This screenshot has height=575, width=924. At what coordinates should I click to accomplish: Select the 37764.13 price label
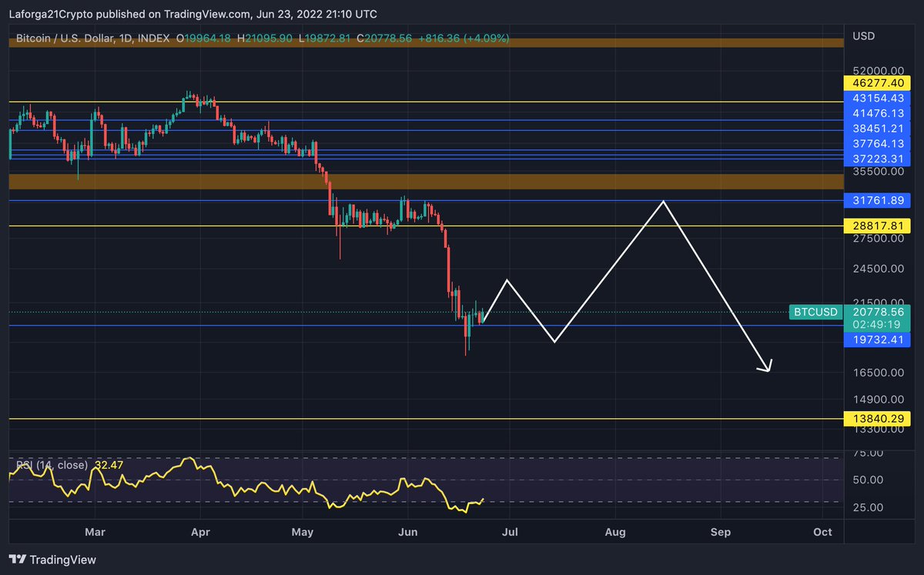coord(877,143)
